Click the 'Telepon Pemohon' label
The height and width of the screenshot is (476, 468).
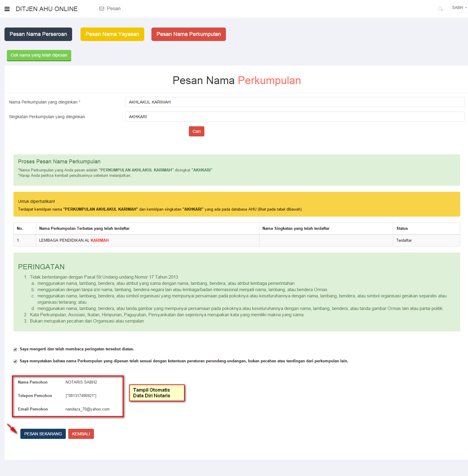click(x=35, y=396)
